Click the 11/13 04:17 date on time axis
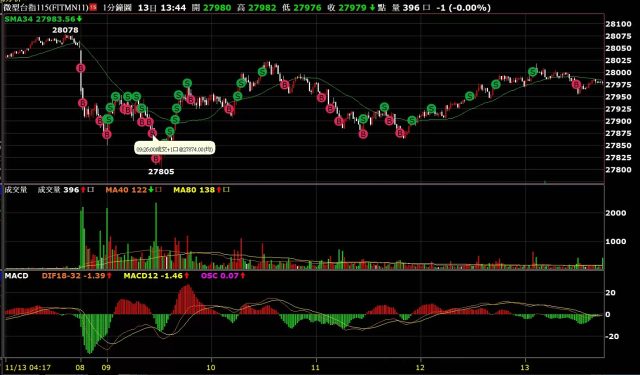This screenshot has width=640, height=375. [28, 367]
